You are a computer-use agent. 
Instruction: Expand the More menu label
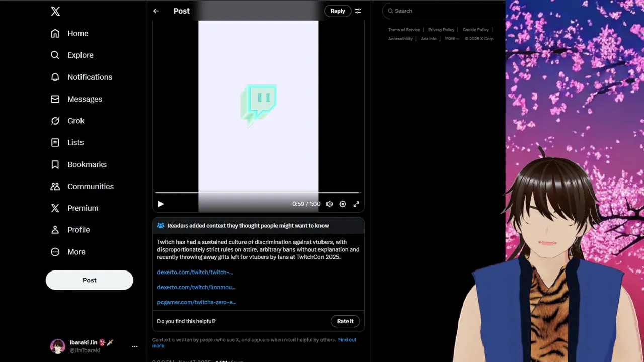coord(76,252)
